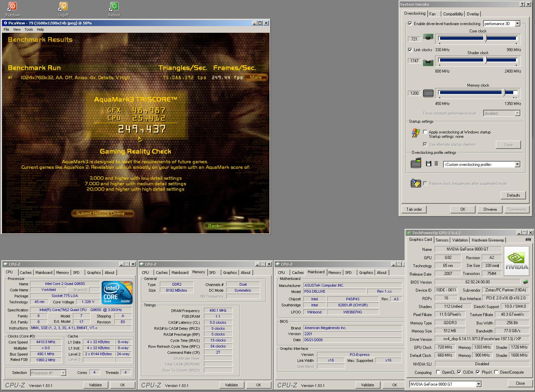Toggle the OpenCL checkbox in GPU-Z
535x392 pixels.
click(438, 372)
